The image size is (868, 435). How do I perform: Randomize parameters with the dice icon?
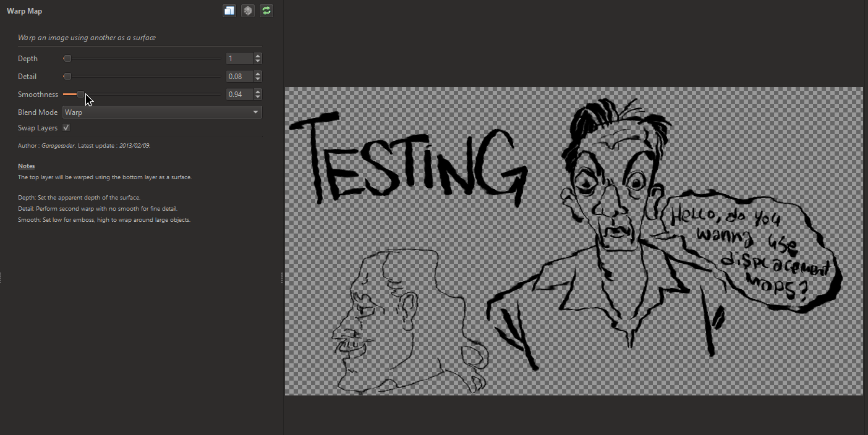248,11
